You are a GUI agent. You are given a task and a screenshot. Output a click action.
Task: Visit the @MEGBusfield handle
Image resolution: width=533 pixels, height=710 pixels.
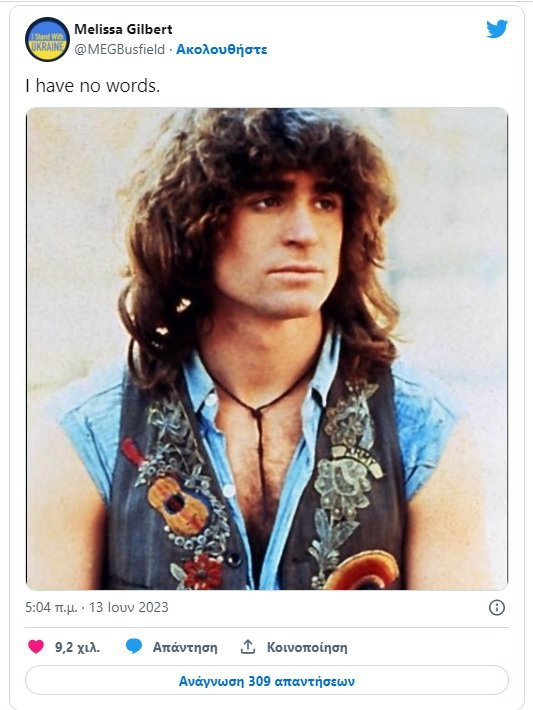pos(120,49)
